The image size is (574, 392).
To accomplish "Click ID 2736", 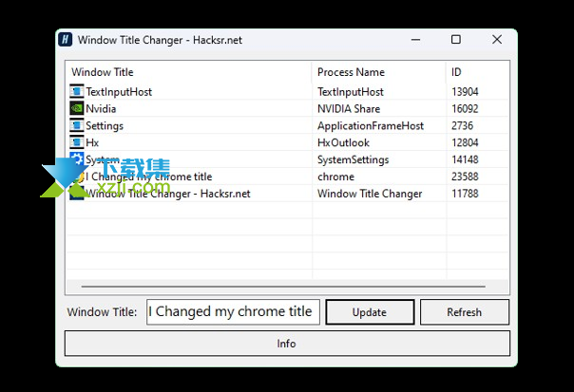I will tap(463, 125).
